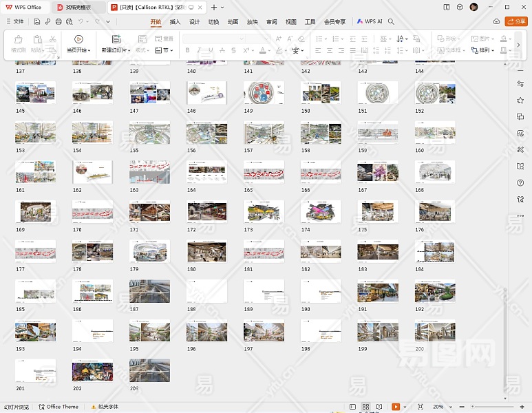Viewport: 532px width, 413px height.
Task: Switch to normal view in status bar
Action: pos(352,407)
